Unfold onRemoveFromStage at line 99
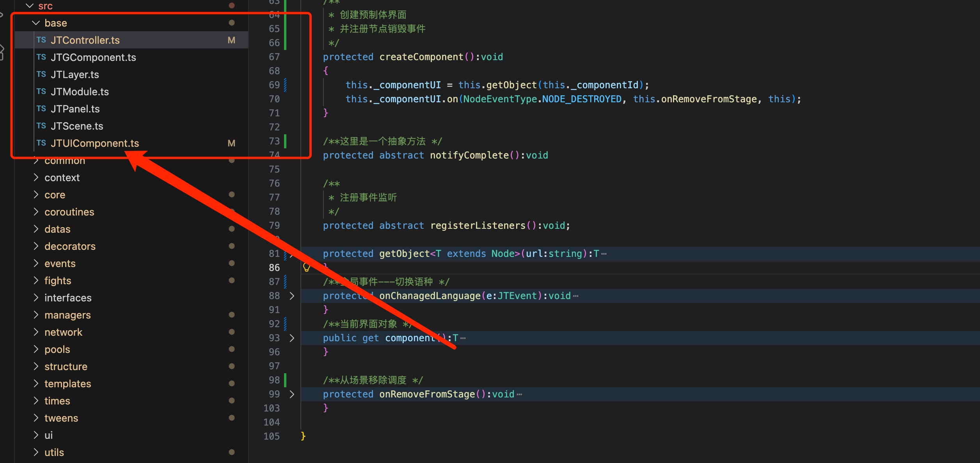This screenshot has width=980, height=463. pos(292,394)
